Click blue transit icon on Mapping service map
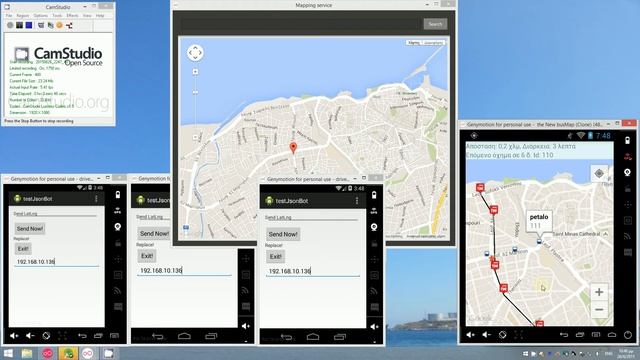Screen dimensions: 640x360 (186, 227)
